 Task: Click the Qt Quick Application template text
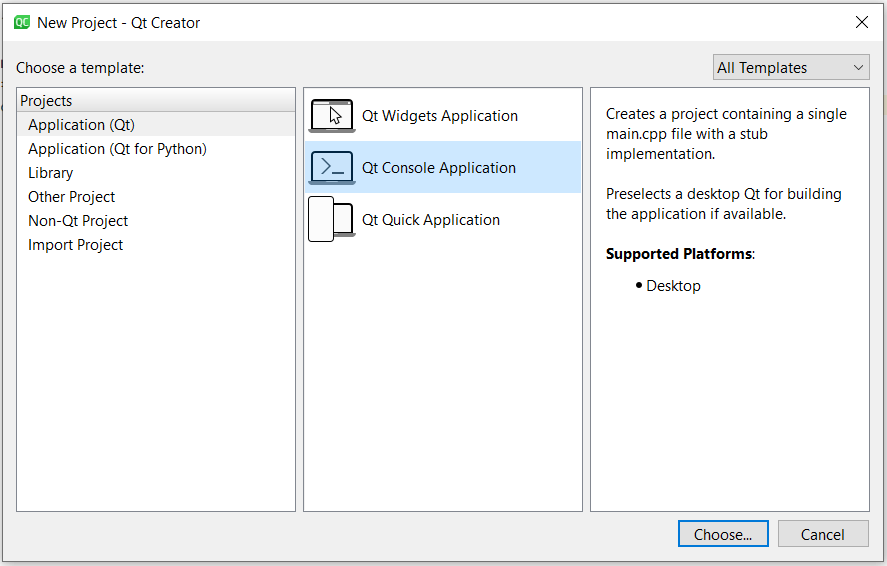click(431, 220)
